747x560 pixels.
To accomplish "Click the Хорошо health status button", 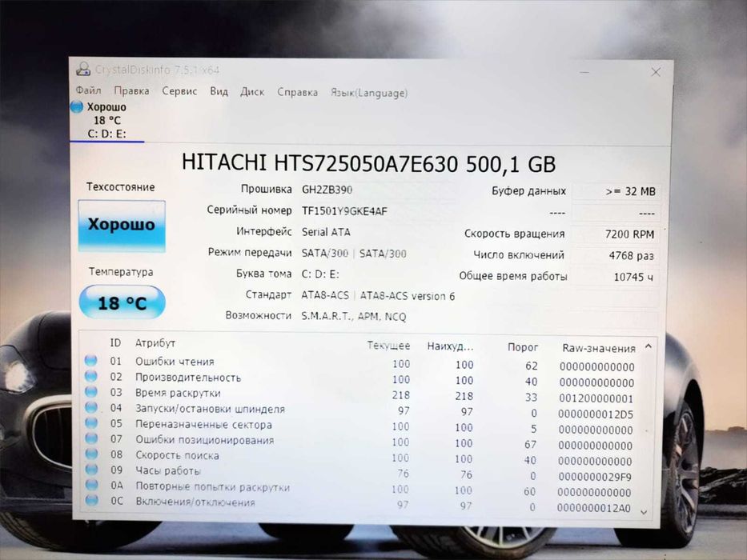I will (122, 226).
